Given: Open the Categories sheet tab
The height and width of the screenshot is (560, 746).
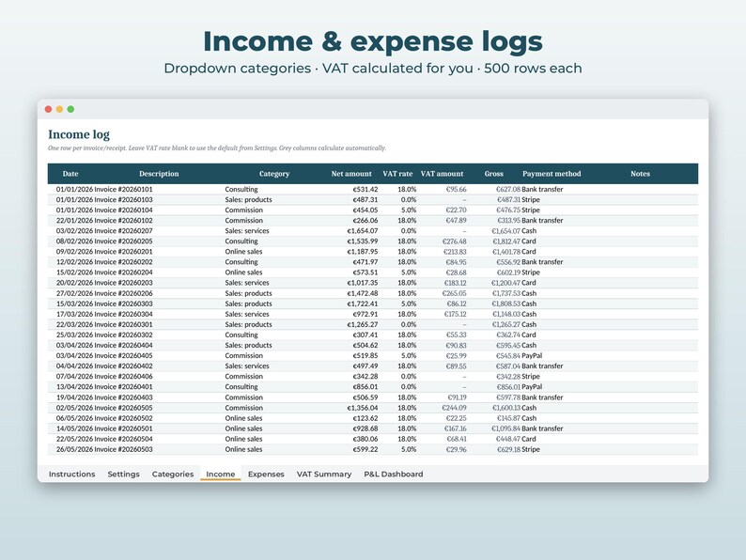Looking at the screenshot, I should pyautogui.click(x=173, y=474).
